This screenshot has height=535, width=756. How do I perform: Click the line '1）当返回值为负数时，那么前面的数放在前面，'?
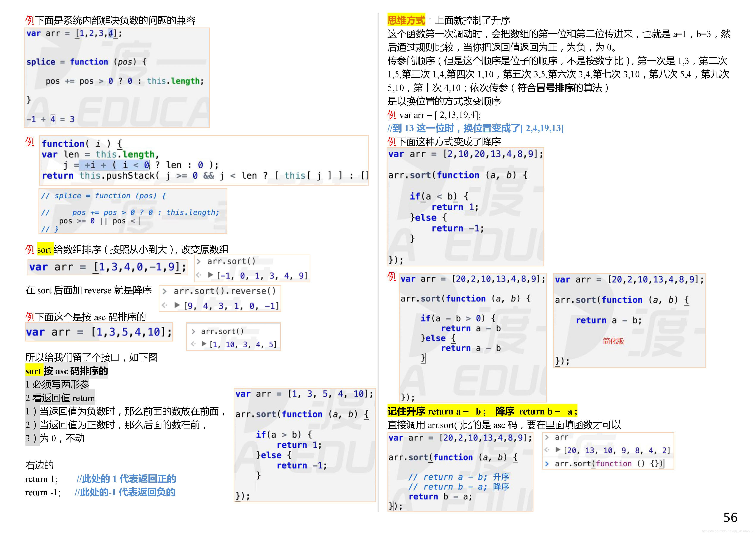(126, 411)
